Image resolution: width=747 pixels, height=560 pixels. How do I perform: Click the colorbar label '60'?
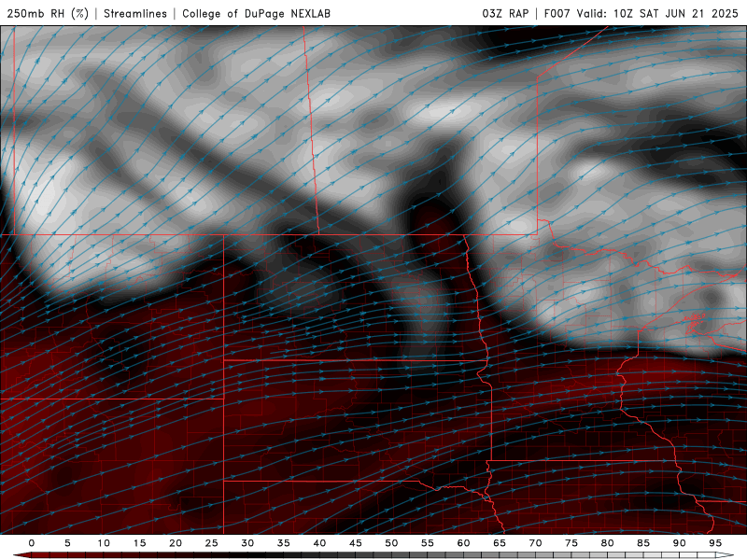pyautogui.click(x=463, y=543)
